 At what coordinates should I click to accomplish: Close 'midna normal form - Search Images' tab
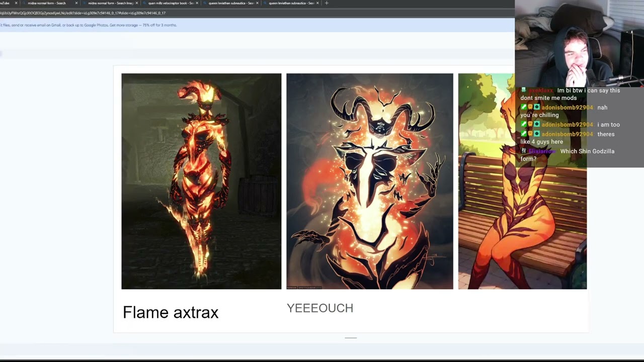coord(136,3)
